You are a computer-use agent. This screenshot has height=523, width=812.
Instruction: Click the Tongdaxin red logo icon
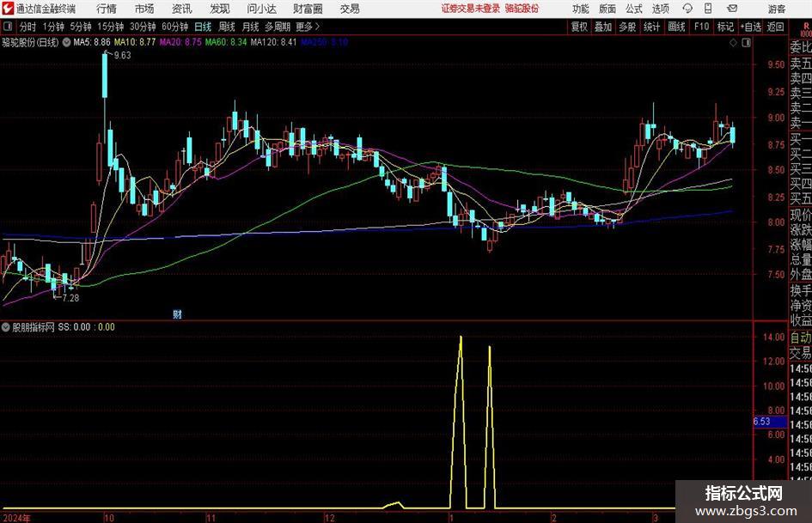tap(7, 9)
